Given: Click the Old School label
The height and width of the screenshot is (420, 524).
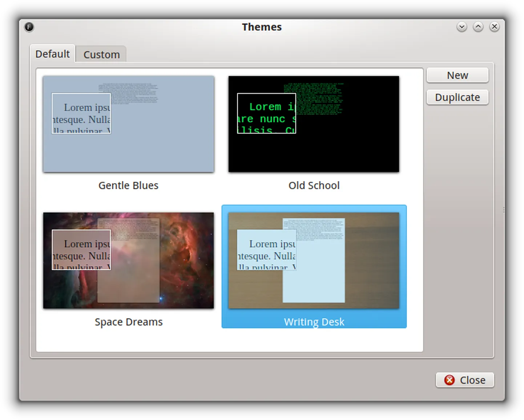Looking at the screenshot, I should click(314, 185).
